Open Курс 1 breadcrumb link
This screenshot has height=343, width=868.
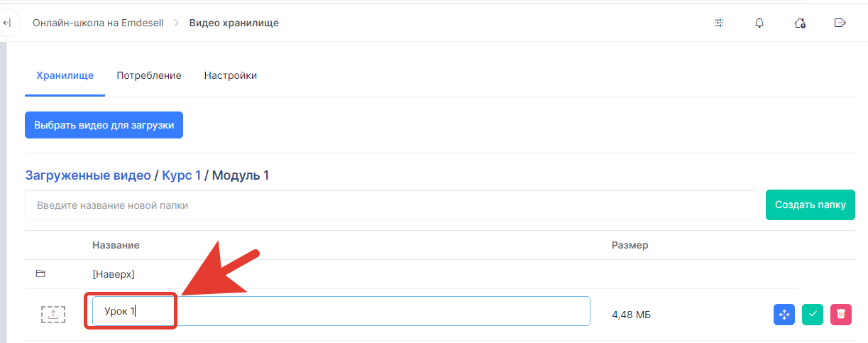[x=182, y=175]
